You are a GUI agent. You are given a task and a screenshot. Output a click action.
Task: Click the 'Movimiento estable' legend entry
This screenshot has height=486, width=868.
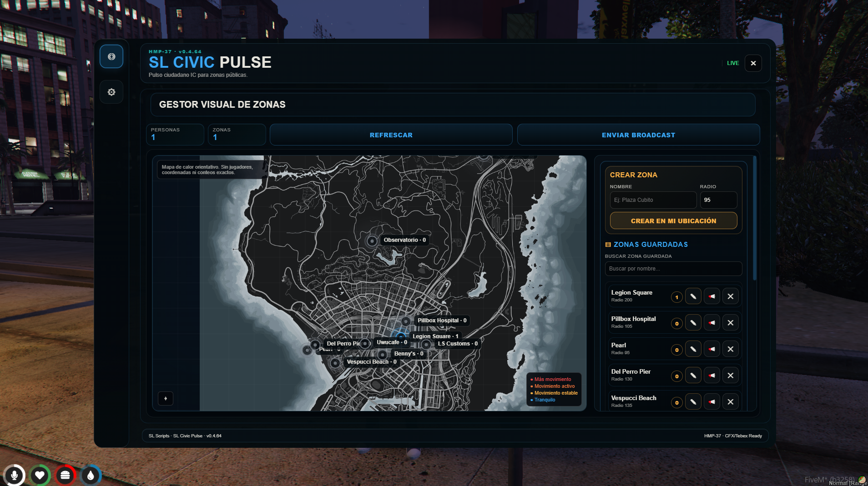tap(555, 393)
